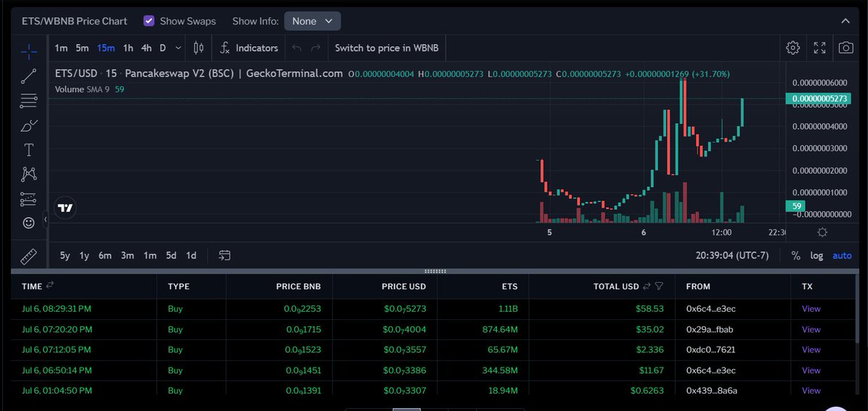This screenshot has width=868, height=411.
Task: View transaction for 07:20:20 PM swap
Action: pyautogui.click(x=811, y=329)
